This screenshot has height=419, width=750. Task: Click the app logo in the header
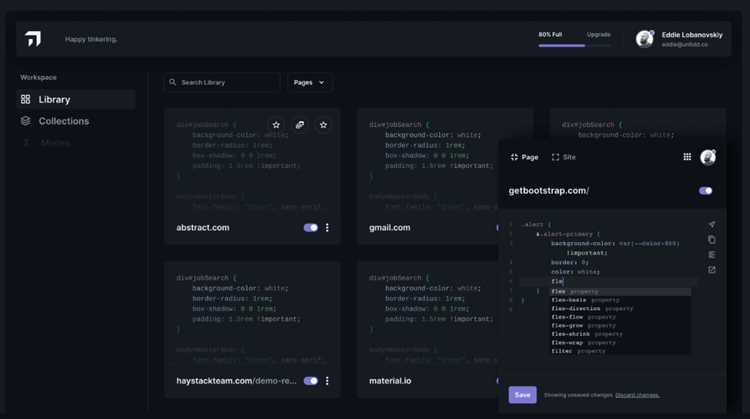click(33, 38)
